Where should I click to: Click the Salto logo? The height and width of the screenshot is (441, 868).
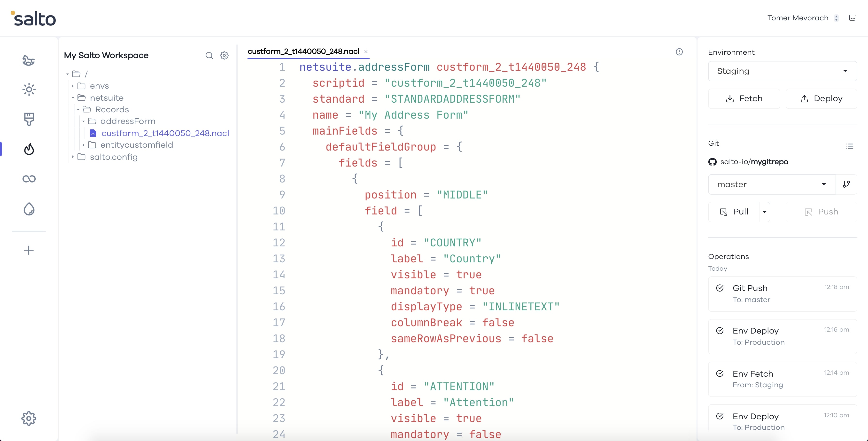click(x=33, y=18)
